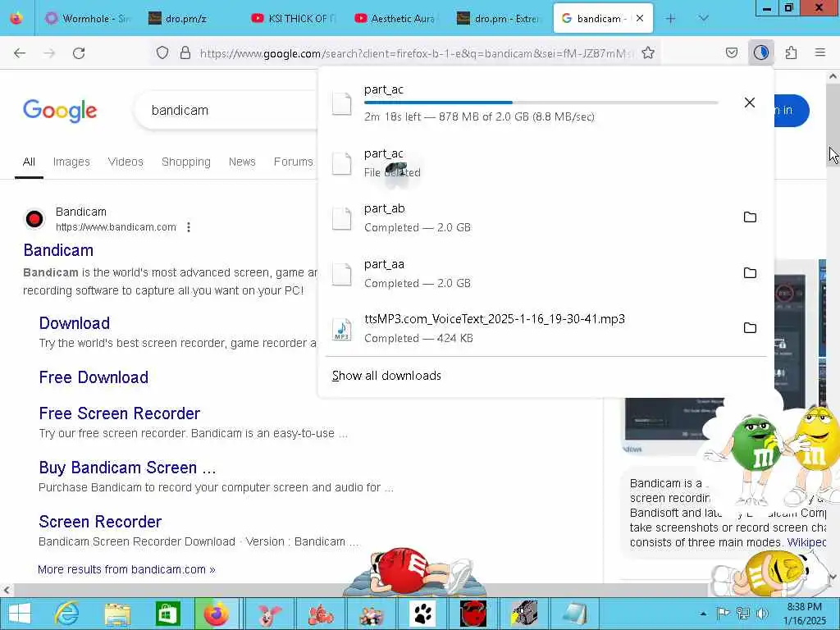Image resolution: width=840 pixels, height=630 pixels.
Task: List all tabs with the chevron
Action: click(x=703, y=19)
